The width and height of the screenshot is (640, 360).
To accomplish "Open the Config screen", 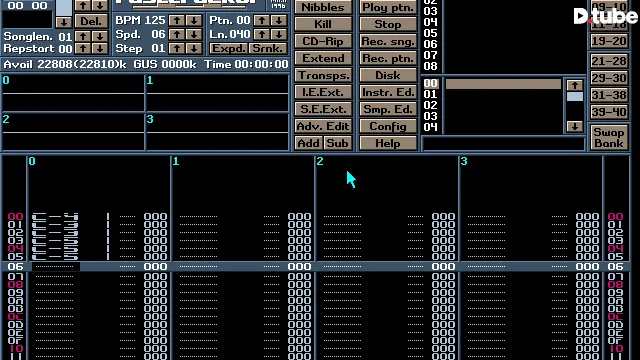I will tap(388, 126).
